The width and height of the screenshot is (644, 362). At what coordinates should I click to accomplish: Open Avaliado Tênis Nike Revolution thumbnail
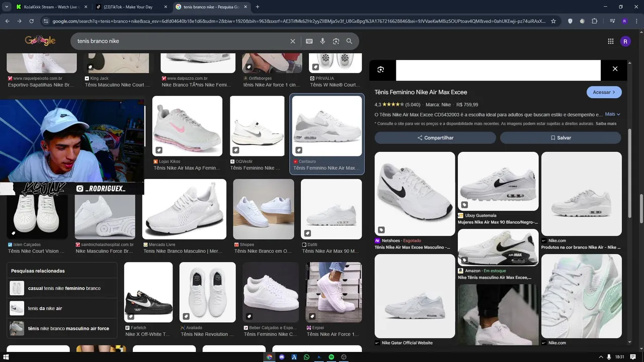pos(207,292)
